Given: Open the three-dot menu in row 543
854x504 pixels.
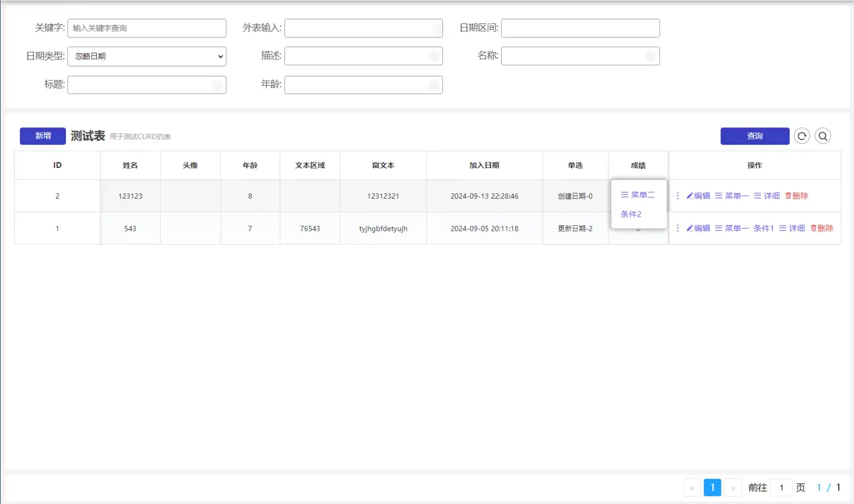Looking at the screenshot, I should coord(678,228).
